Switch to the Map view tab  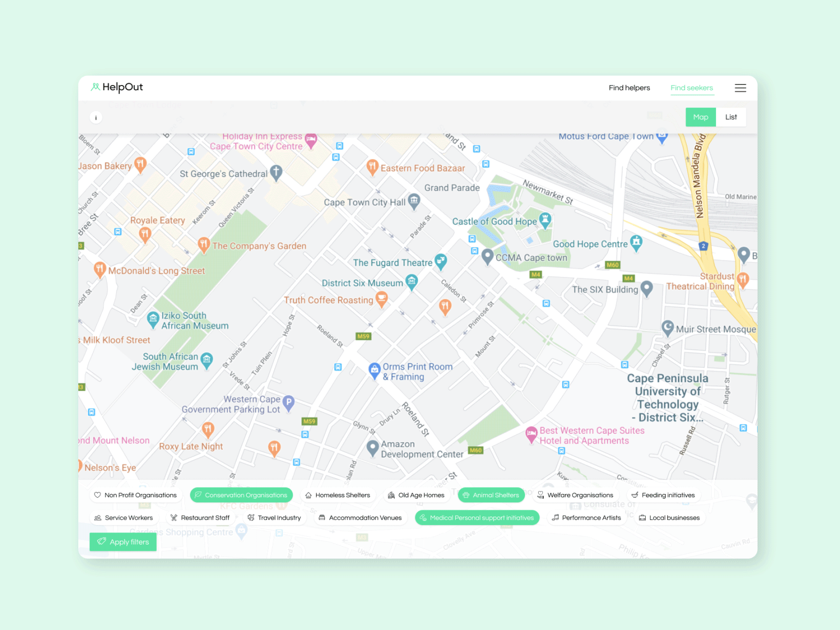[700, 117]
